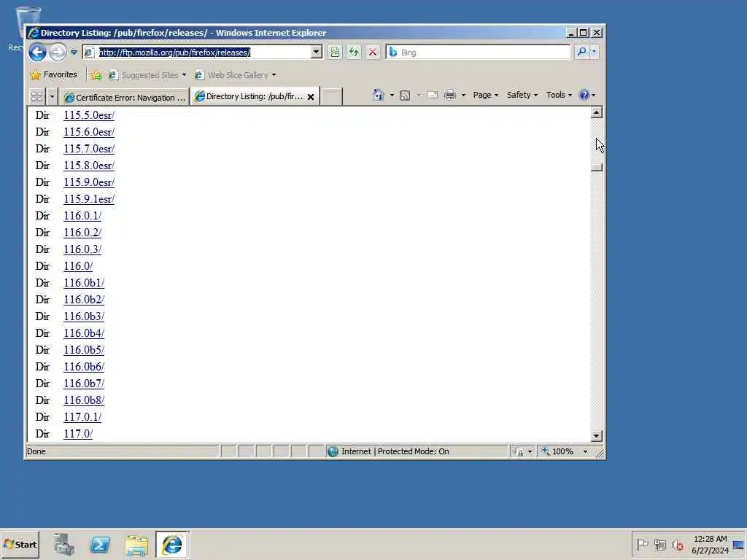Stop loading with the red X icon
Image resolution: width=747 pixels, height=560 pixels.
[x=373, y=52]
